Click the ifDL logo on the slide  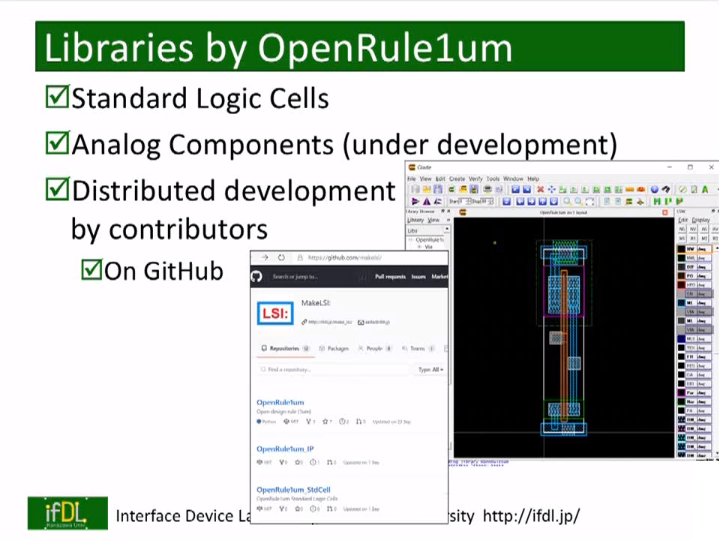coord(68,513)
